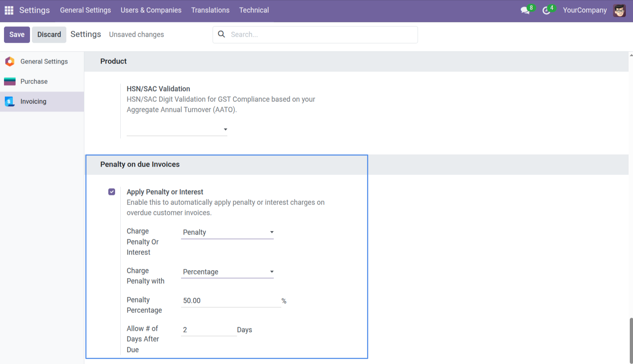Open the Technical menu
Image resolution: width=633 pixels, height=364 pixels.
[254, 10]
